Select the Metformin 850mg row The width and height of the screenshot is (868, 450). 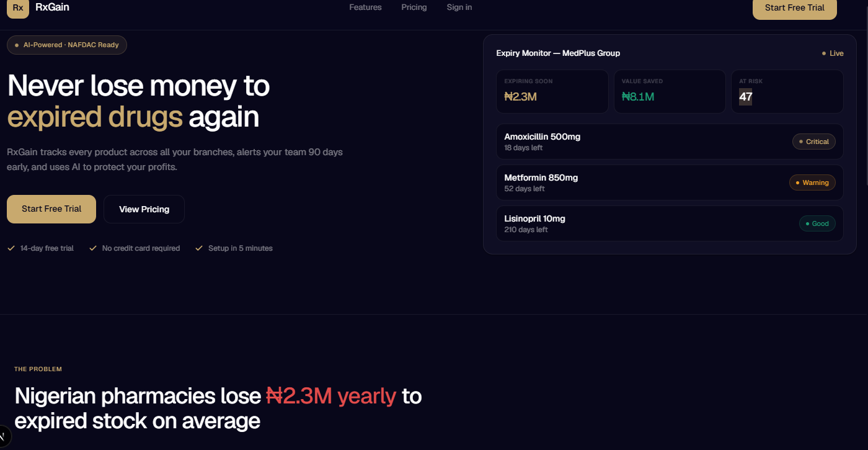[670, 182]
